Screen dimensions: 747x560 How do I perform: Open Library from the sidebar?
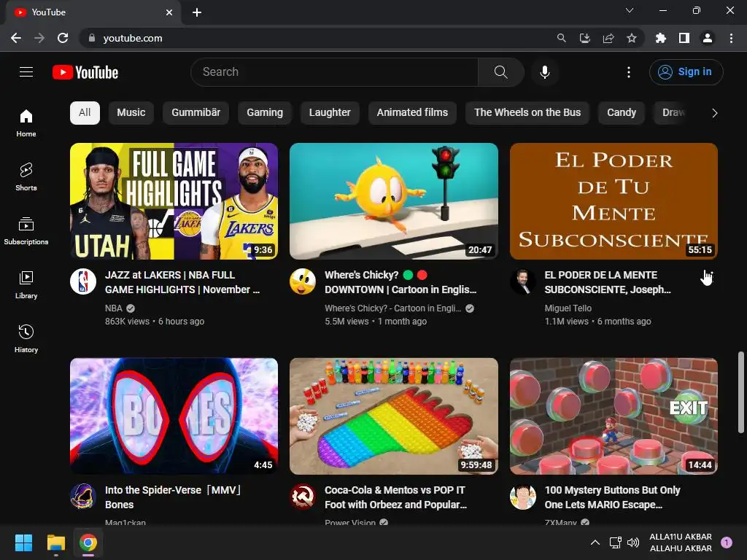[26, 285]
